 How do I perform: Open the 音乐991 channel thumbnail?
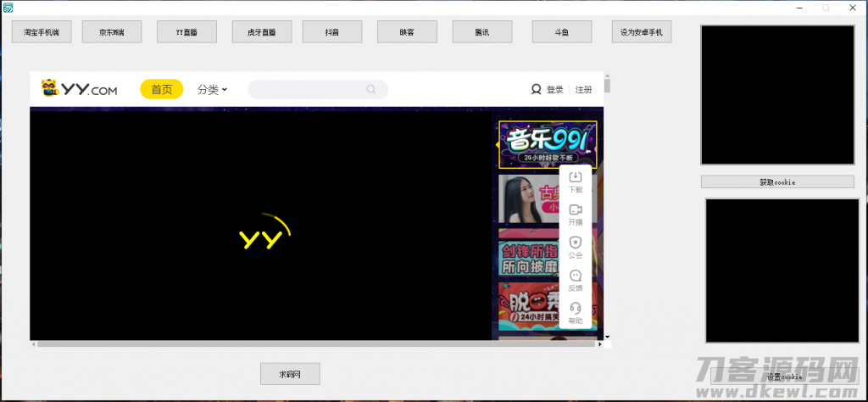pos(548,144)
